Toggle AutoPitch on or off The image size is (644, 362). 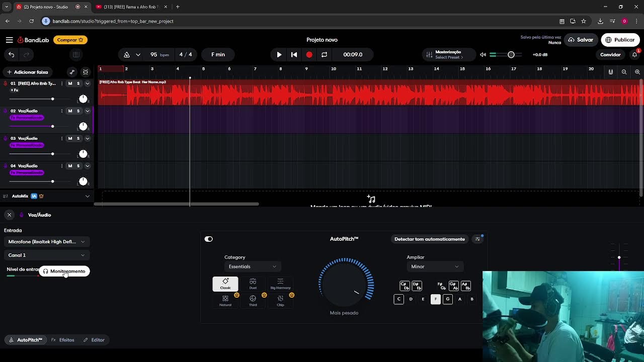[209, 239]
